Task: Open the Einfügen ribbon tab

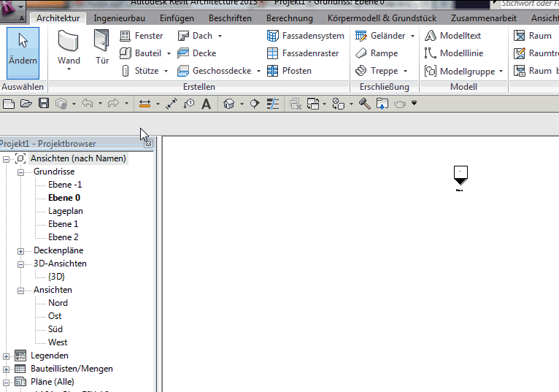Action: [177, 18]
